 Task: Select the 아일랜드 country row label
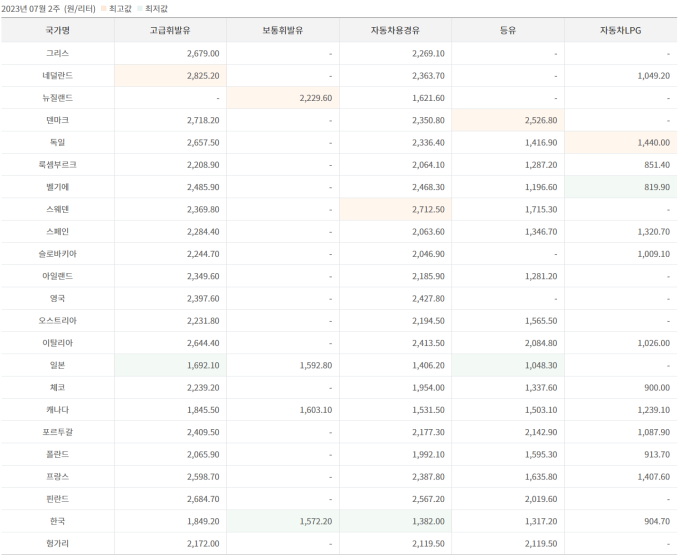tap(57, 276)
